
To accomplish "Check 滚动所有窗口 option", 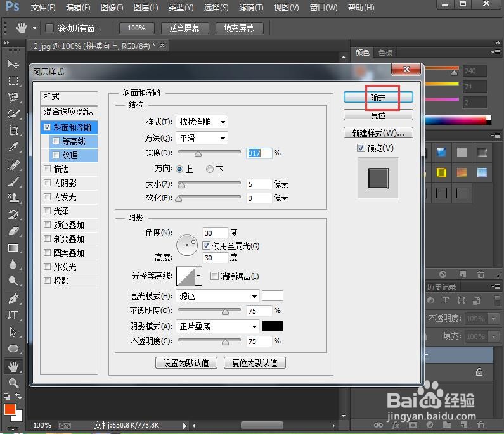I will [x=49, y=28].
